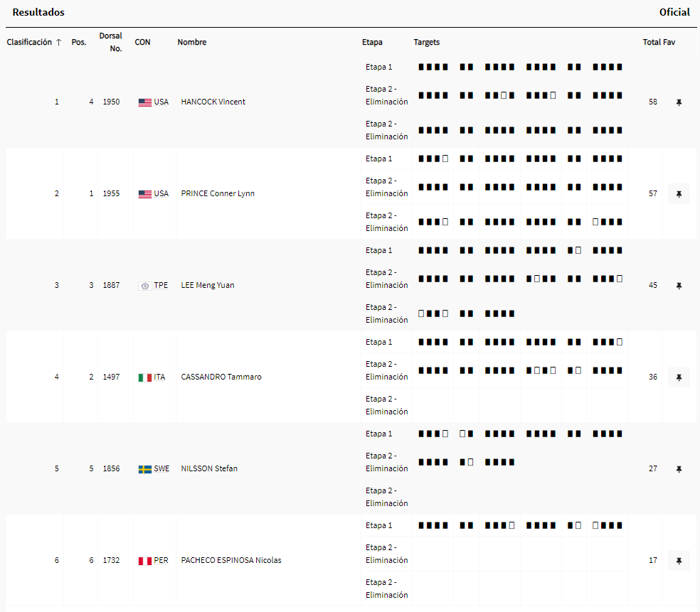The width and height of the screenshot is (700, 612).
Task: Click the USA flag beside HANCOCK Vincent
Action: coord(145,102)
